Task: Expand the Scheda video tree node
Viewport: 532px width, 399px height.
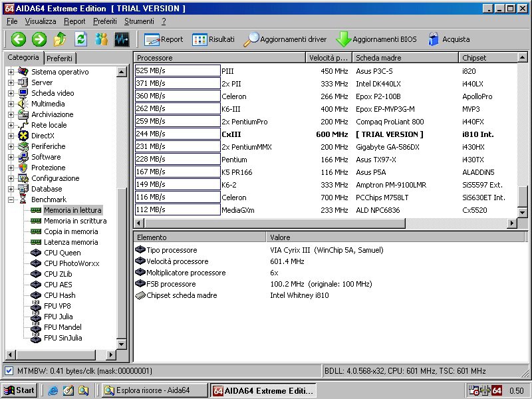Action: coord(11,93)
